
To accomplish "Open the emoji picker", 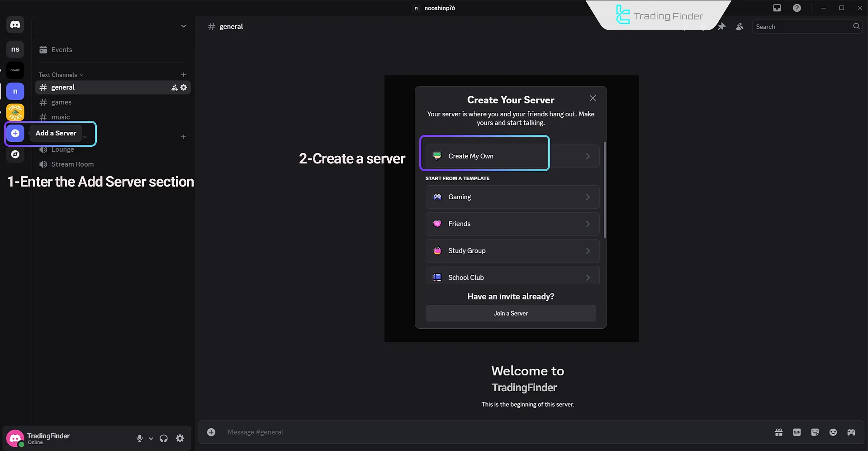I will (x=833, y=432).
